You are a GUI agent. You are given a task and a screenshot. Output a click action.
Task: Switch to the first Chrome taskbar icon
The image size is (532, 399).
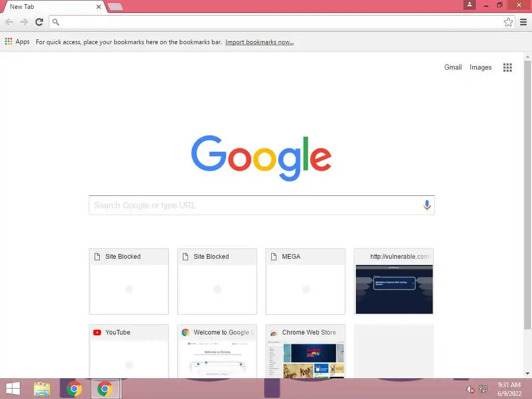[74, 389]
